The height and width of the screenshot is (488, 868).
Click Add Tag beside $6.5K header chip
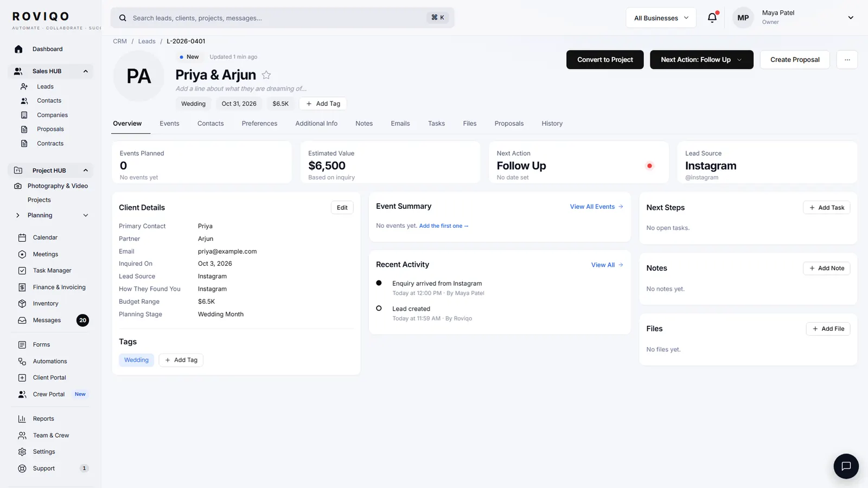tap(323, 104)
